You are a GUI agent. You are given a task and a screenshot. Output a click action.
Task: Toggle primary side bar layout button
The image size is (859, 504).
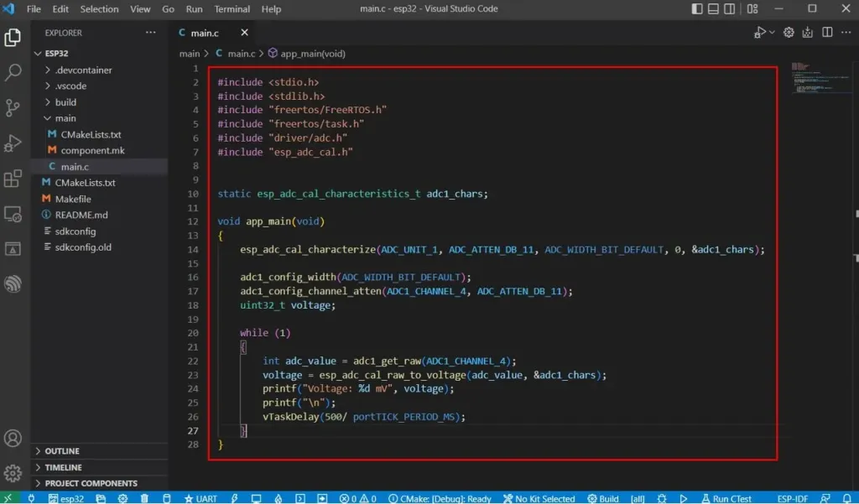(x=697, y=8)
